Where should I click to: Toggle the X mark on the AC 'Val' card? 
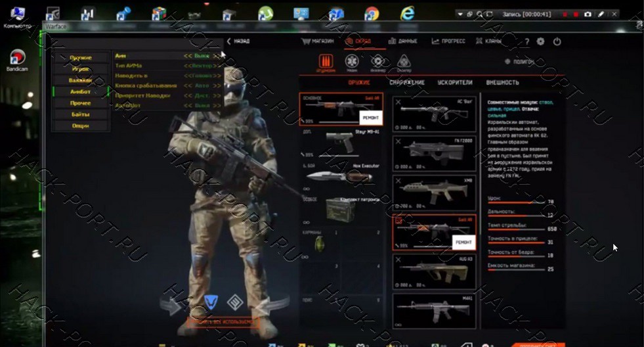pyautogui.click(x=398, y=103)
